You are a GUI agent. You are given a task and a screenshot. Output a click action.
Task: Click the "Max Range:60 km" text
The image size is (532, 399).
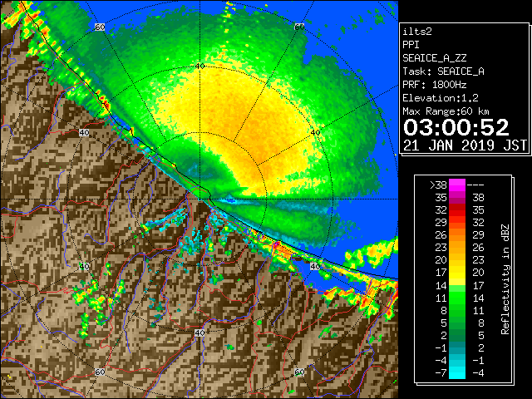point(446,111)
